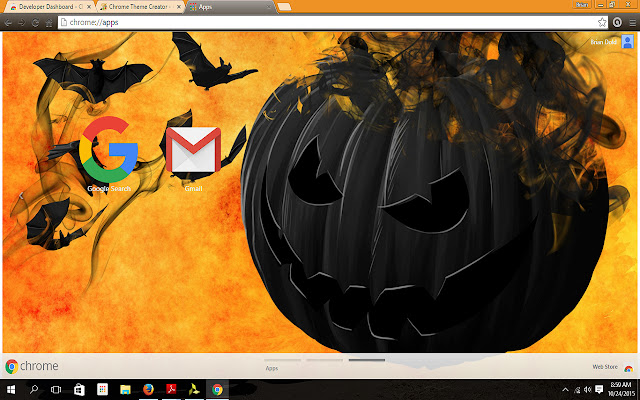Open the Chrome hamburger menu

(632, 22)
